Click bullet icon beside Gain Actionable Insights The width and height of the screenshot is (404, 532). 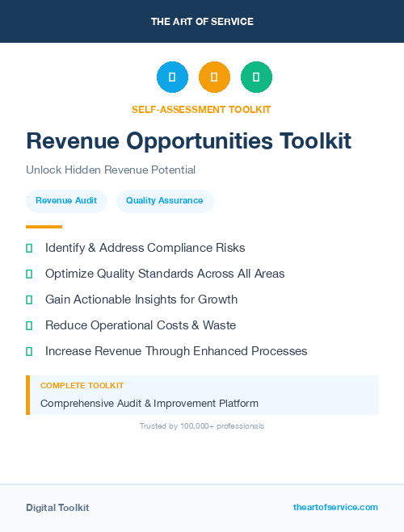pyautogui.click(x=29, y=300)
